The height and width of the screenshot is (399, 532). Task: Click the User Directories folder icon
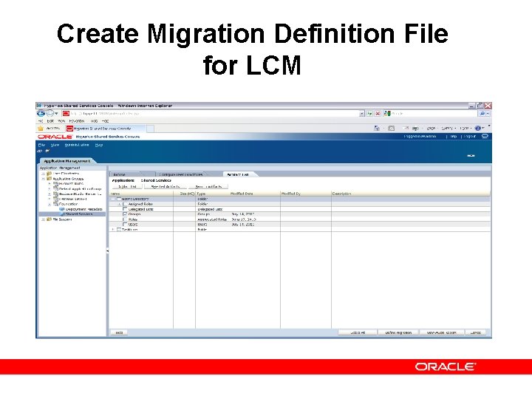click(x=50, y=174)
